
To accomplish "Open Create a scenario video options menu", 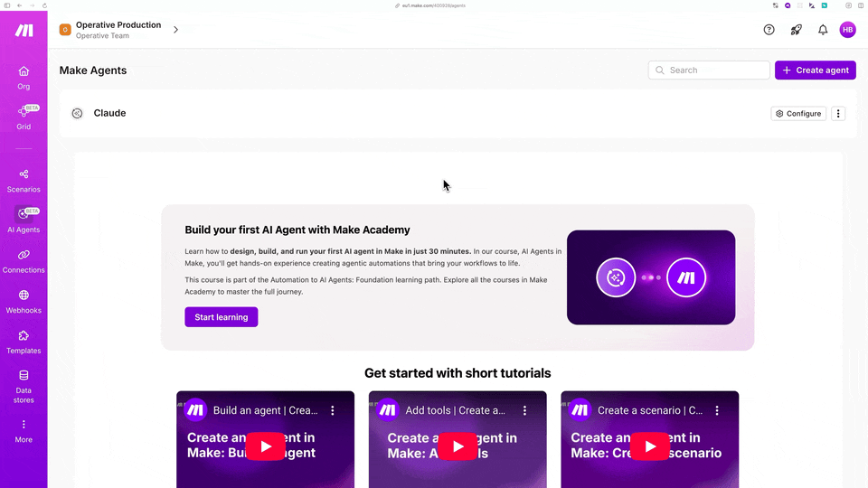I will click(717, 410).
